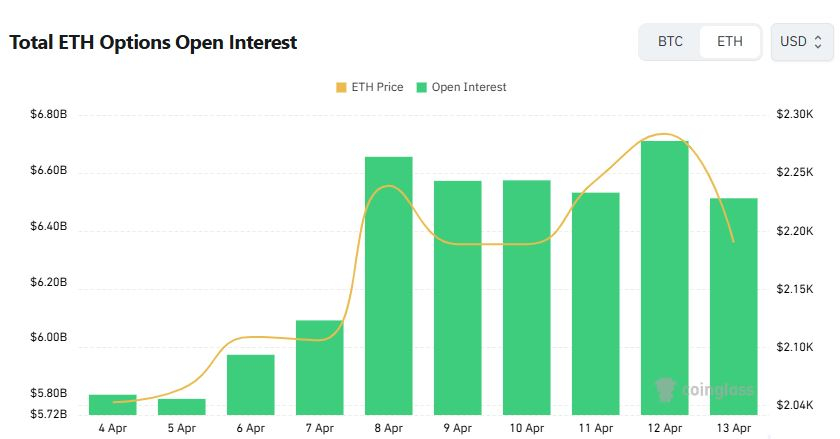Switch to the BTC tab
The height and width of the screenshot is (439, 840).
(670, 42)
